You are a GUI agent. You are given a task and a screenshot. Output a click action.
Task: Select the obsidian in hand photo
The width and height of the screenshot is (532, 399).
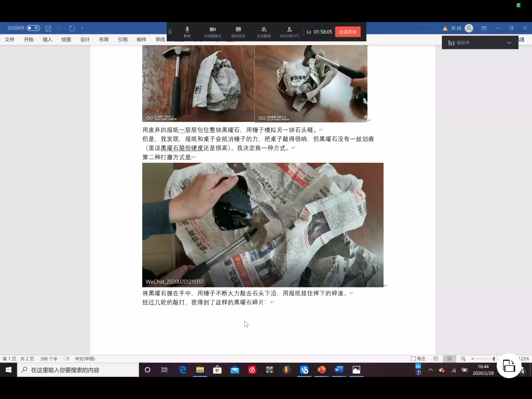point(263,225)
